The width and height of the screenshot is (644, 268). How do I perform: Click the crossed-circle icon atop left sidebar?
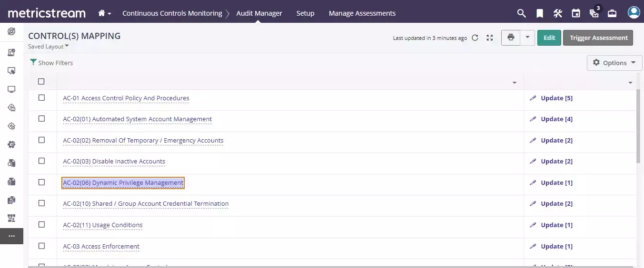pos(11,31)
